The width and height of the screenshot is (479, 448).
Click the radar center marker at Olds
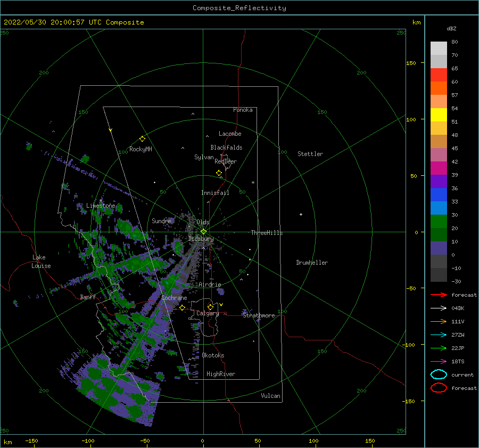[203, 232]
